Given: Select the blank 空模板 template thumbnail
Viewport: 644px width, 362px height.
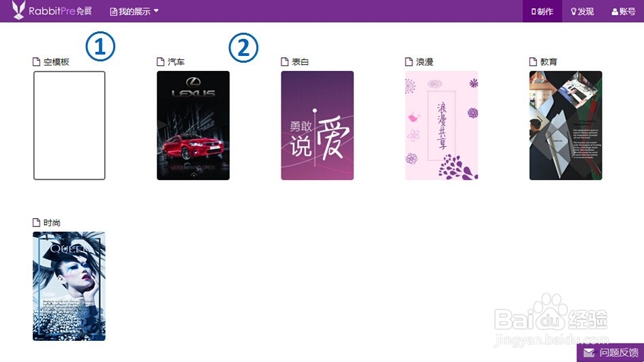Looking at the screenshot, I should pos(70,125).
